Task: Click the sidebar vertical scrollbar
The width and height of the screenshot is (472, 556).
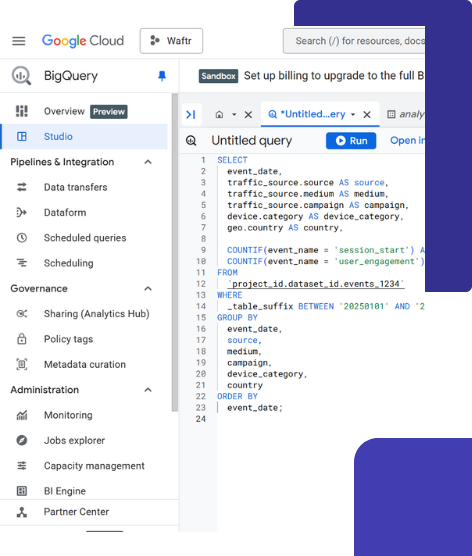Action: click(174, 252)
